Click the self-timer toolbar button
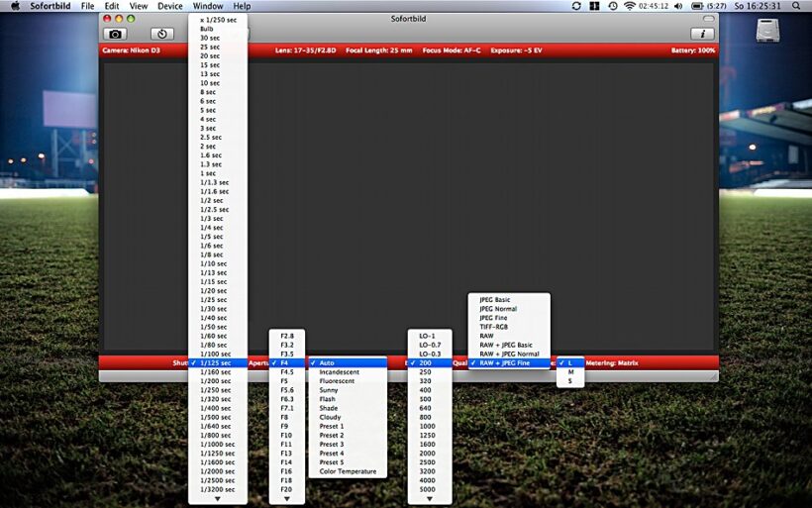The height and width of the screenshot is (508, 812). [x=162, y=34]
